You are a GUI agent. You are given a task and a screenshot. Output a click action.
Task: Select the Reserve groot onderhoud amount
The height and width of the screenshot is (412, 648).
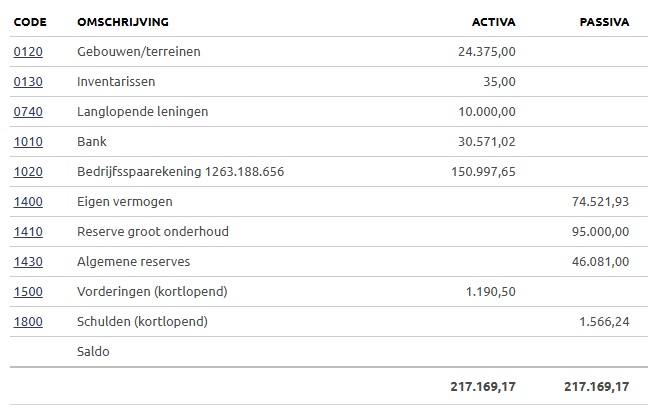tap(600, 231)
